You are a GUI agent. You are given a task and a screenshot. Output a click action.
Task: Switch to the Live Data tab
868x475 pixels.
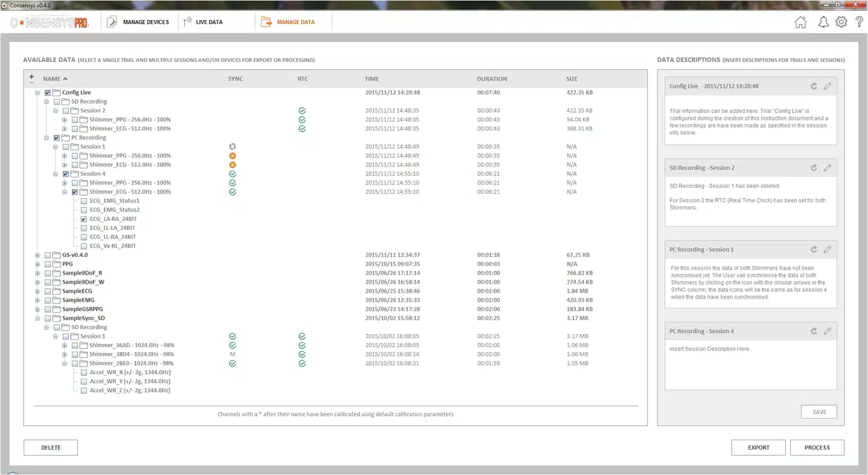click(203, 22)
